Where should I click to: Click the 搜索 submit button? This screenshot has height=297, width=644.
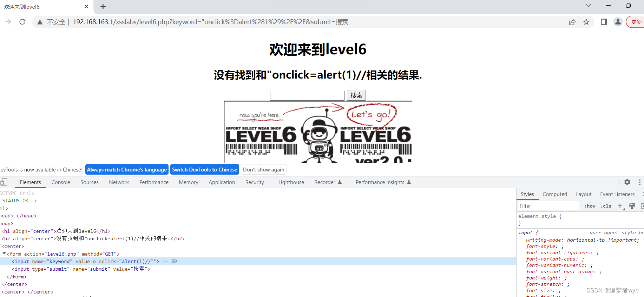tap(356, 95)
